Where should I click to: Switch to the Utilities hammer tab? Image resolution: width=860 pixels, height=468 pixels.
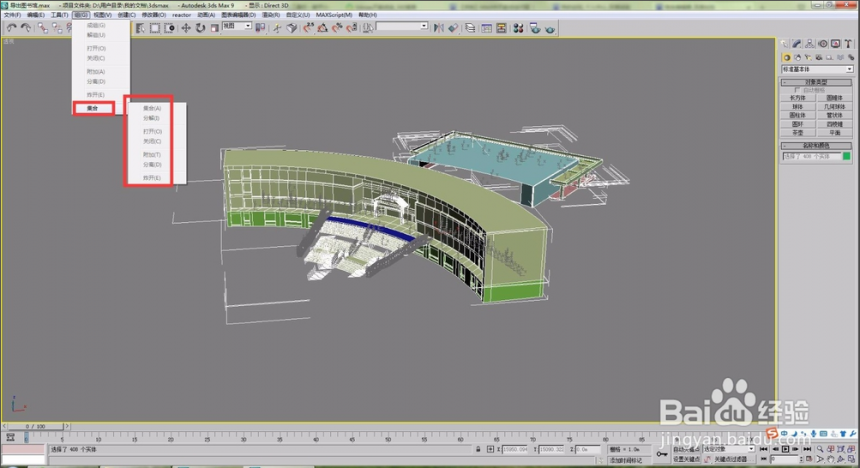point(848,43)
